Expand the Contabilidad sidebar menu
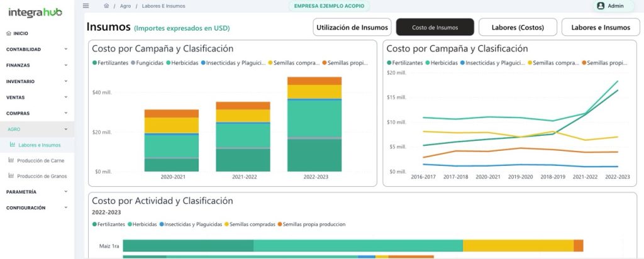Image resolution: width=644 pixels, height=259 pixels. tap(36, 49)
